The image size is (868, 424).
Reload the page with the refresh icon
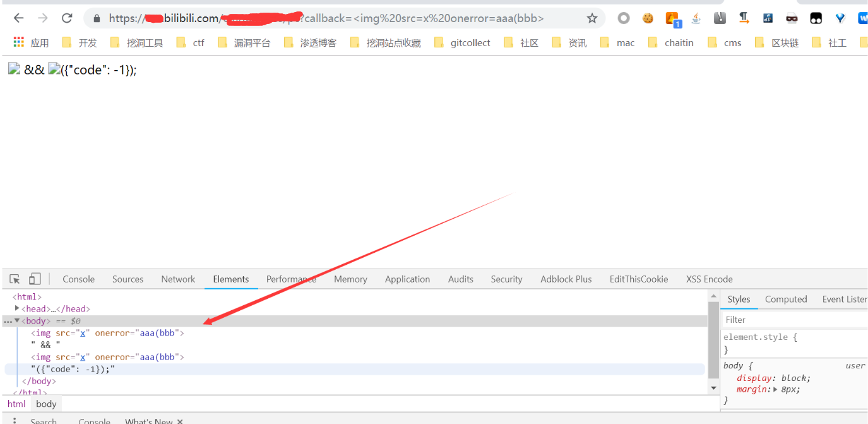[67, 18]
